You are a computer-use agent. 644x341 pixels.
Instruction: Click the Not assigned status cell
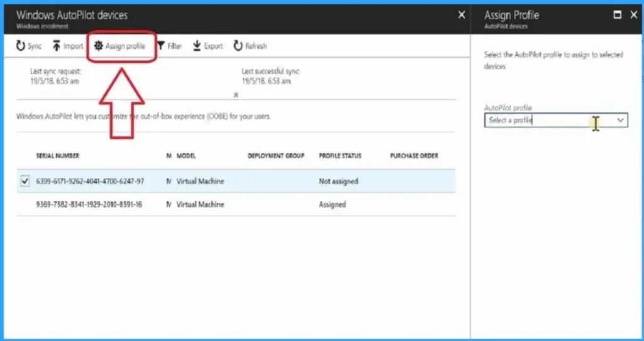click(338, 181)
